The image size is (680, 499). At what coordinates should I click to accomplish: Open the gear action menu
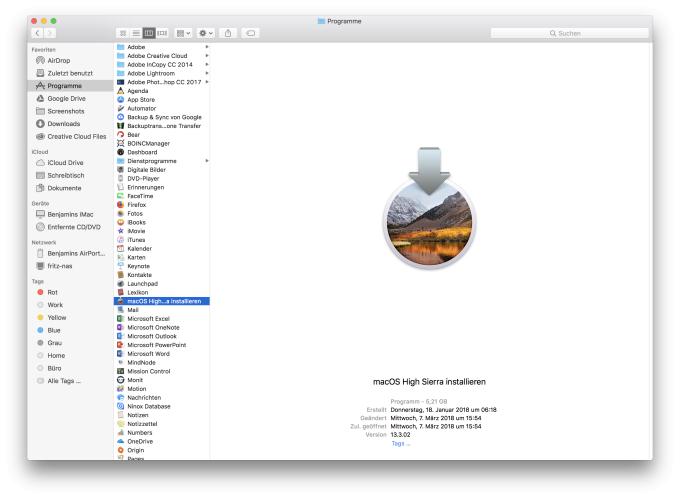click(206, 33)
